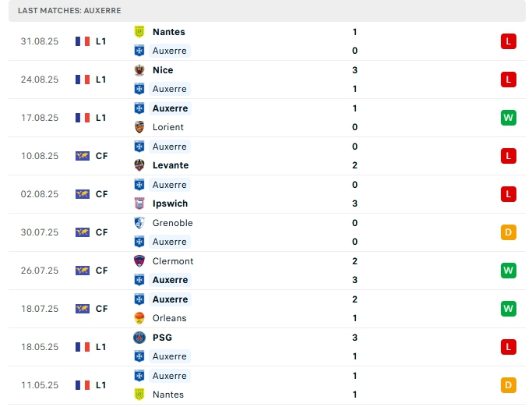Select the 26.07.25 match date
The image size is (532, 407).
click(x=40, y=271)
